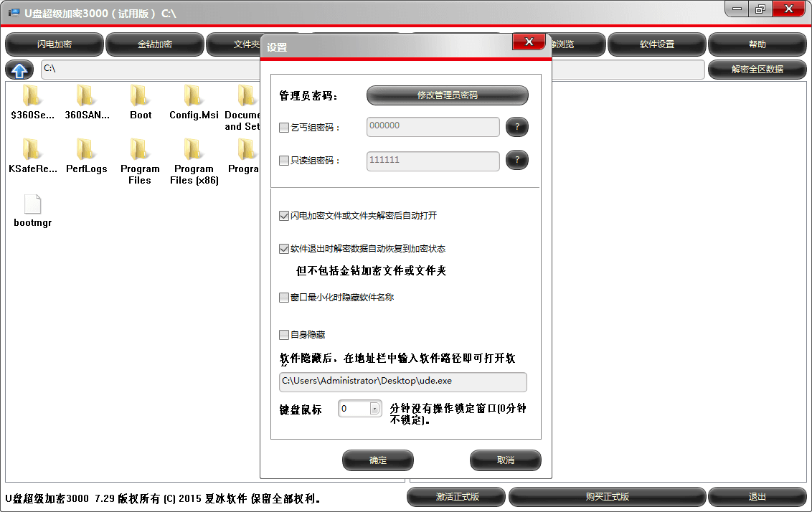812x512 pixels.
Task: Cancel the dialog with 取消 button
Action: click(505, 460)
